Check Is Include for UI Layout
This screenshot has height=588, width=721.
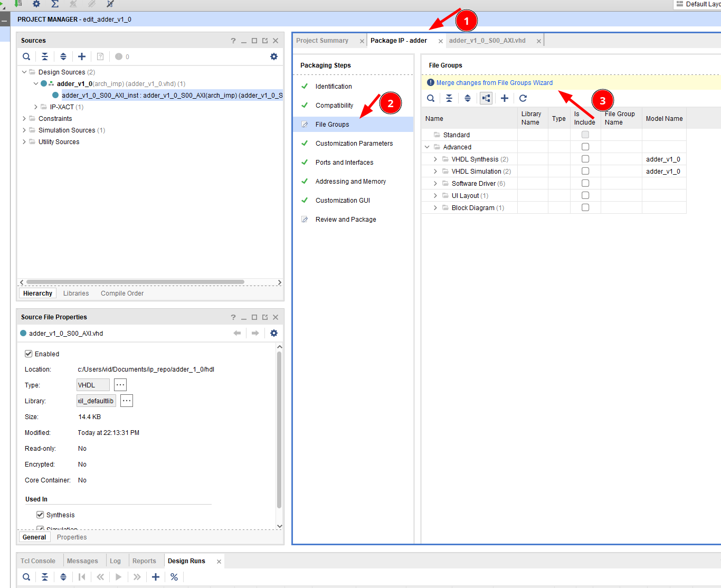point(585,195)
